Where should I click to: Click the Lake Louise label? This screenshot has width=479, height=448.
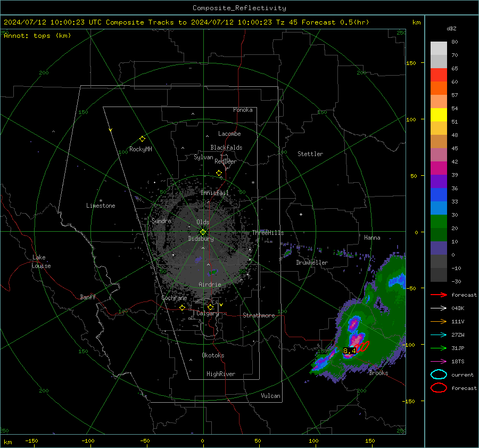point(41,262)
